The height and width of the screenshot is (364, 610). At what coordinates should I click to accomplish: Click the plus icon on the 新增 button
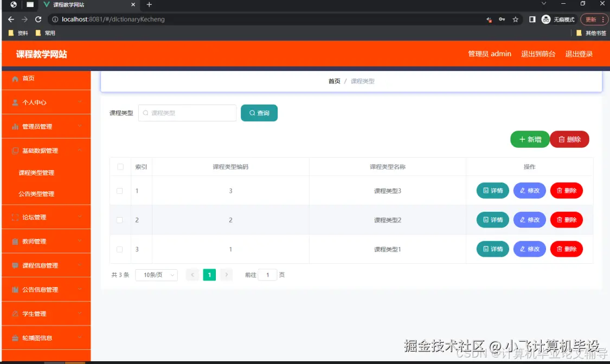click(522, 139)
